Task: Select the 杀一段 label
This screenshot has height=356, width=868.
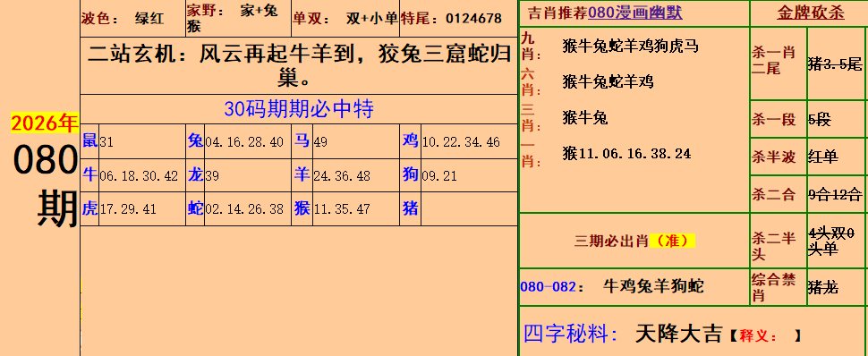Action: (773, 119)
